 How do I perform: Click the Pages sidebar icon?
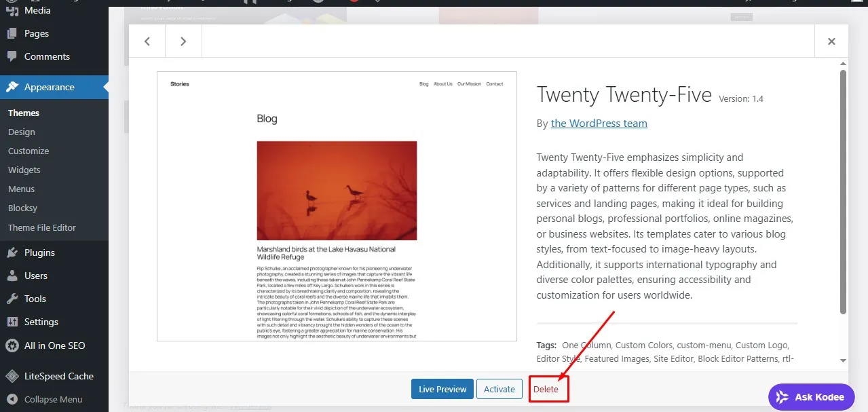tap(12, 33)
